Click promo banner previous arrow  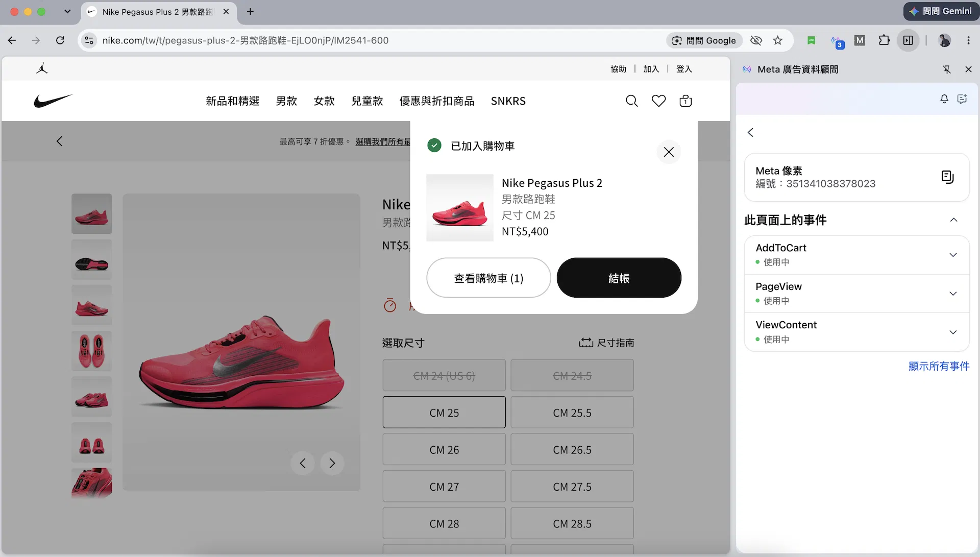pyautogui.click(x=59, y=141)
